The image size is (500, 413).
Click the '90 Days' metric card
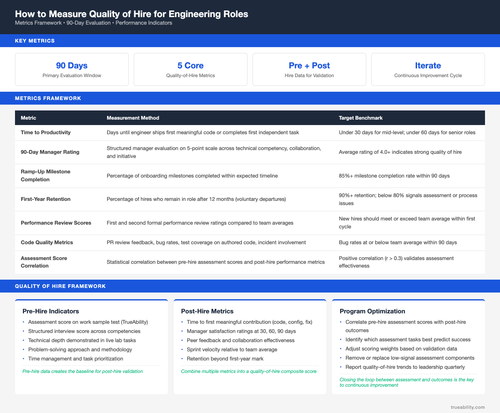pyautogui.click(x=72, y=69)
